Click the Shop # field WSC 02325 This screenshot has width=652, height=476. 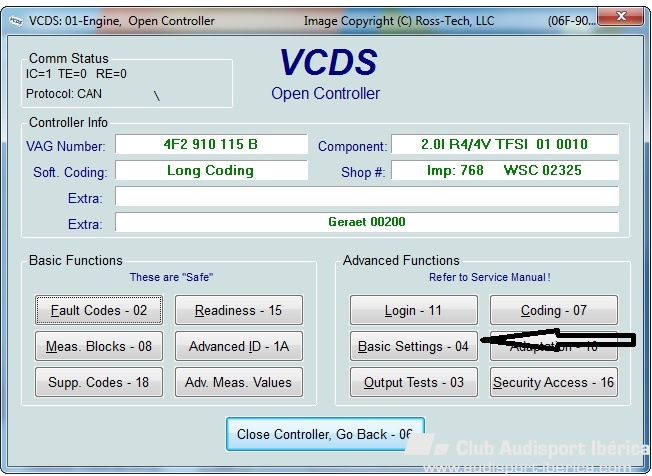click(x=505, y=170)
